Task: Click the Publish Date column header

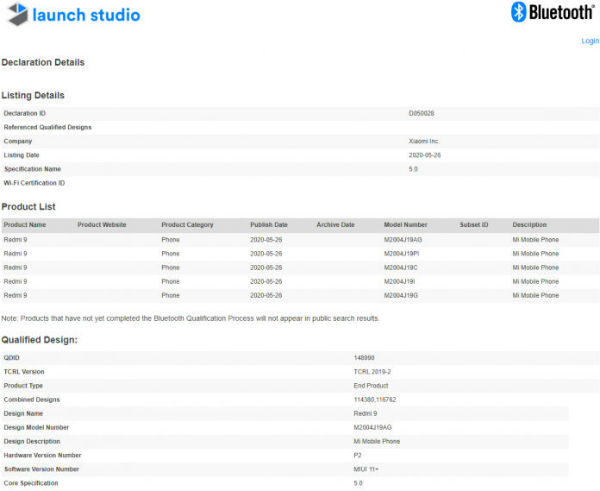Action: point(269,225)
